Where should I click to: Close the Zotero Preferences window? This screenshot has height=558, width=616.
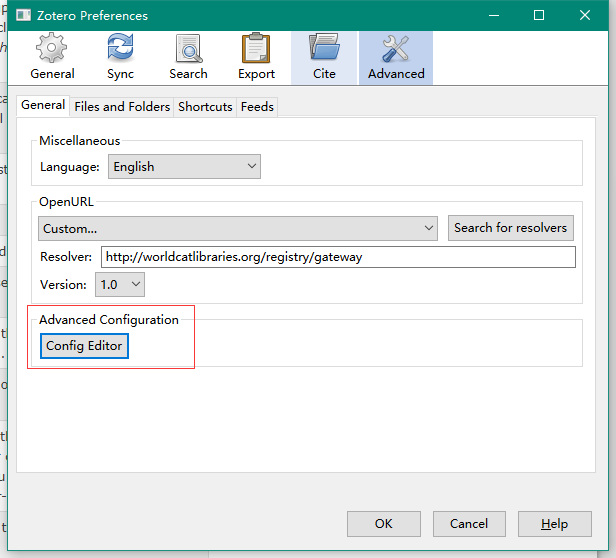585,15
